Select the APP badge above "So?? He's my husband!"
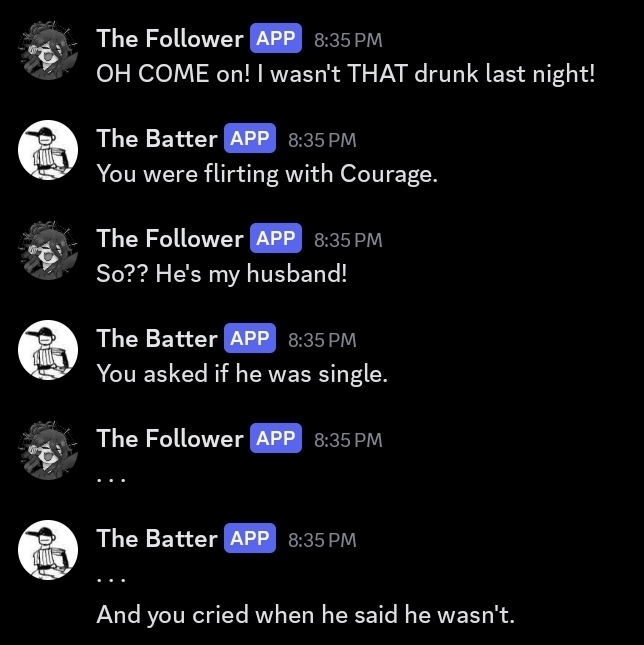This screenshot has height=645, width=644. coord(276,239)
